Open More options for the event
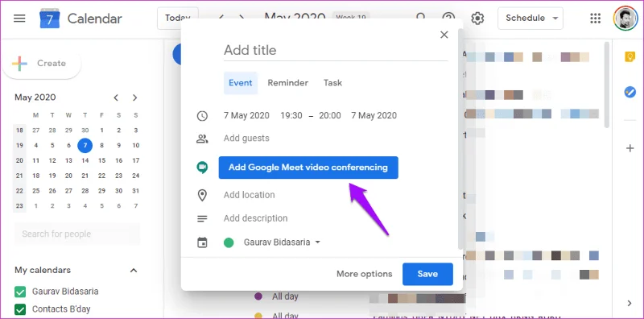Viewport: 644px width, 319px height. [x=365, y=274]
